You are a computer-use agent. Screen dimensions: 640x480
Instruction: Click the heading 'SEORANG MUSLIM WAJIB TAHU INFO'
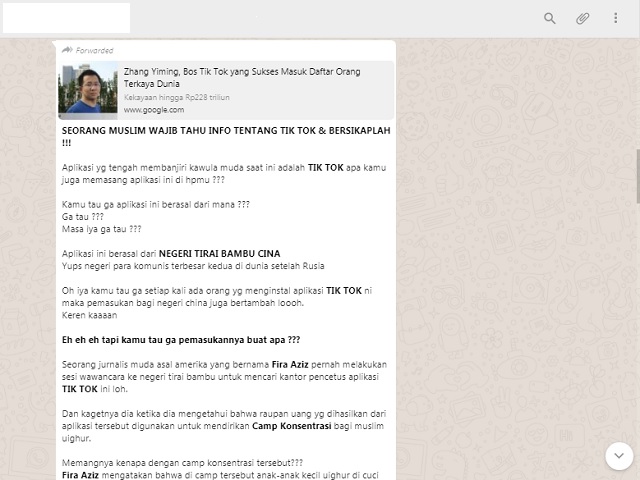click(x=226, y=136)
